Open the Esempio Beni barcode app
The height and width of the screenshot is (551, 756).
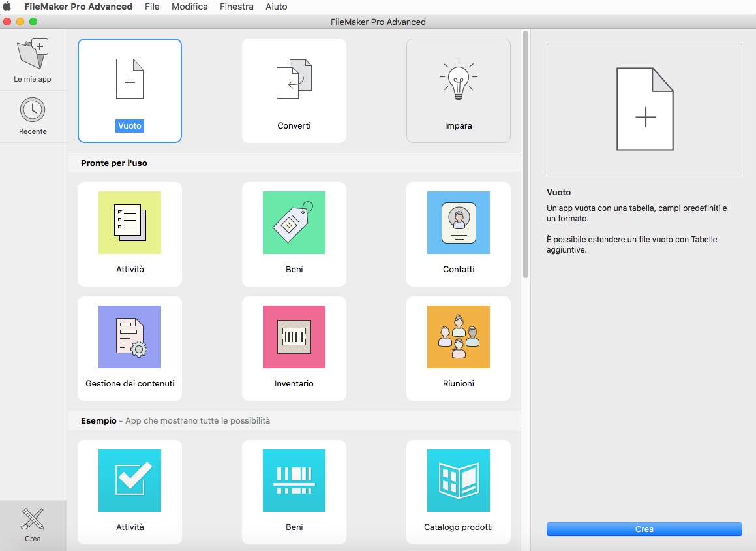click(294, 492)
